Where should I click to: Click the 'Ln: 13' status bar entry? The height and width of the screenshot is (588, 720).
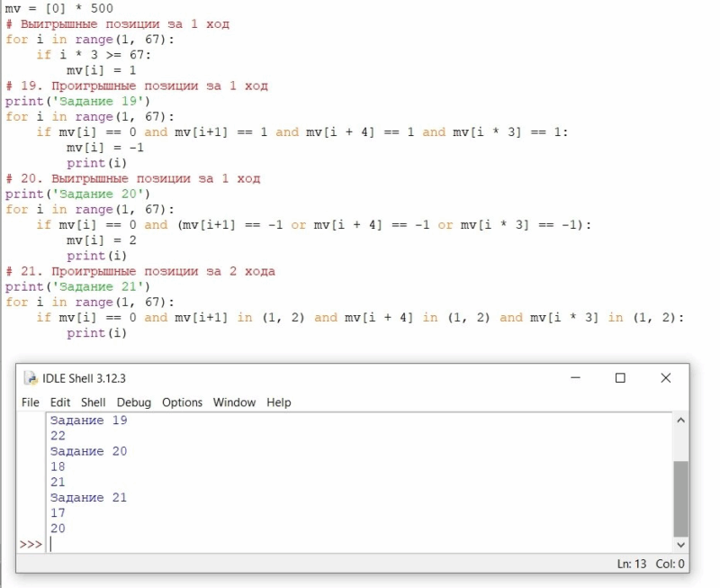(632, 564)
